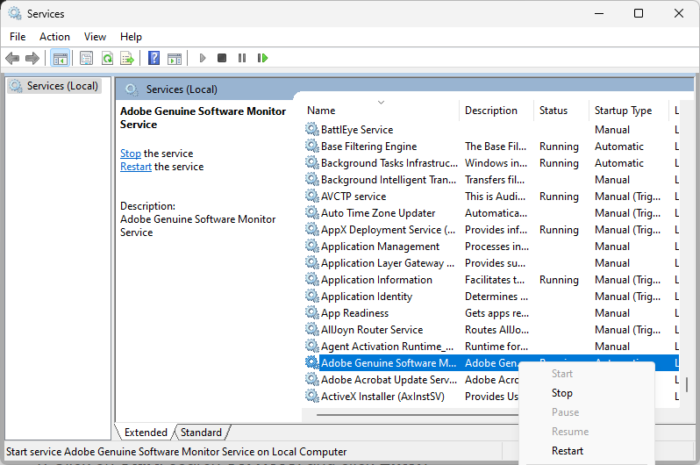Open the Help question mark icon

(x=154, y=58)
